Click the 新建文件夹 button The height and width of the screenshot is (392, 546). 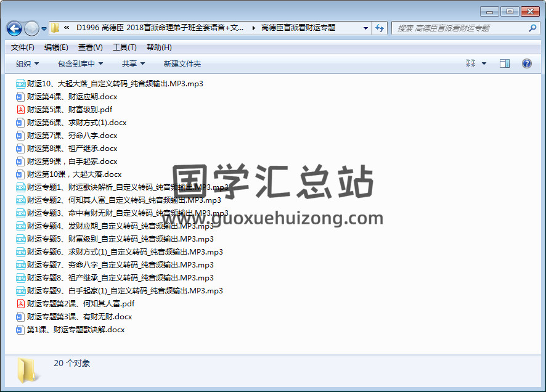182,63
